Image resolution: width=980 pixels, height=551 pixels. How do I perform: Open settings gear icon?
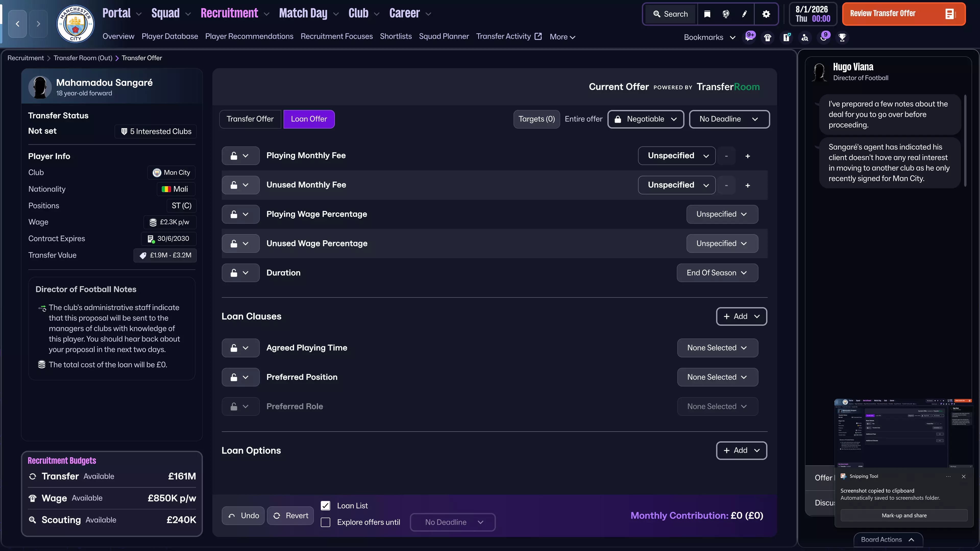coord(766,14)
